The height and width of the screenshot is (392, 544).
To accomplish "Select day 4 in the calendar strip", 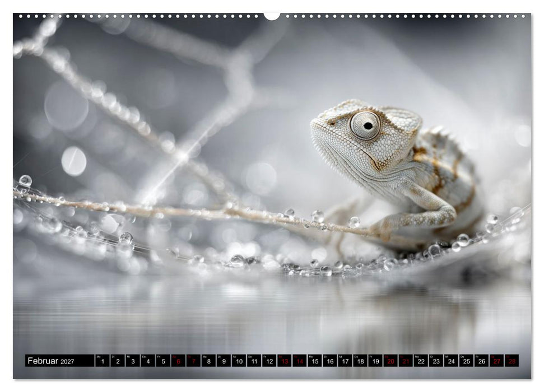I will (148, 361).
